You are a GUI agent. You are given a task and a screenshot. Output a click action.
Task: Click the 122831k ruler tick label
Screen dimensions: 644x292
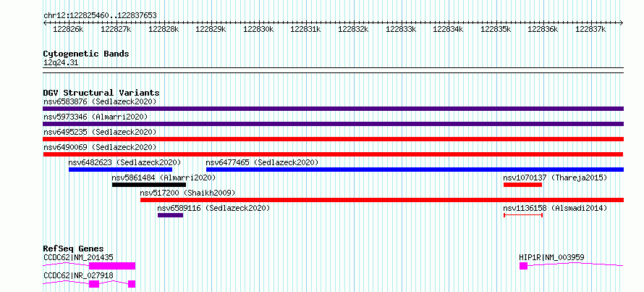coord(305,29)
